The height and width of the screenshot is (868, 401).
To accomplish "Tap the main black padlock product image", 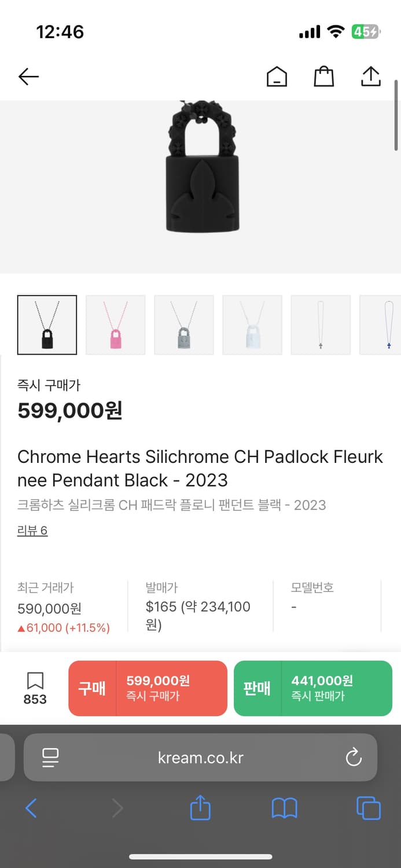I will point(203,174).
